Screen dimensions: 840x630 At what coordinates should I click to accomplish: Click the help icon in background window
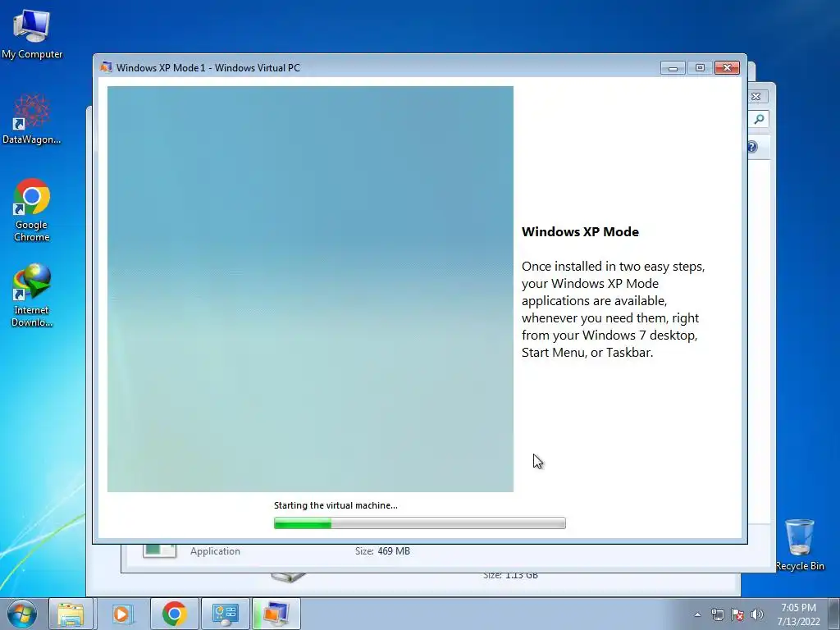(752, 147)
